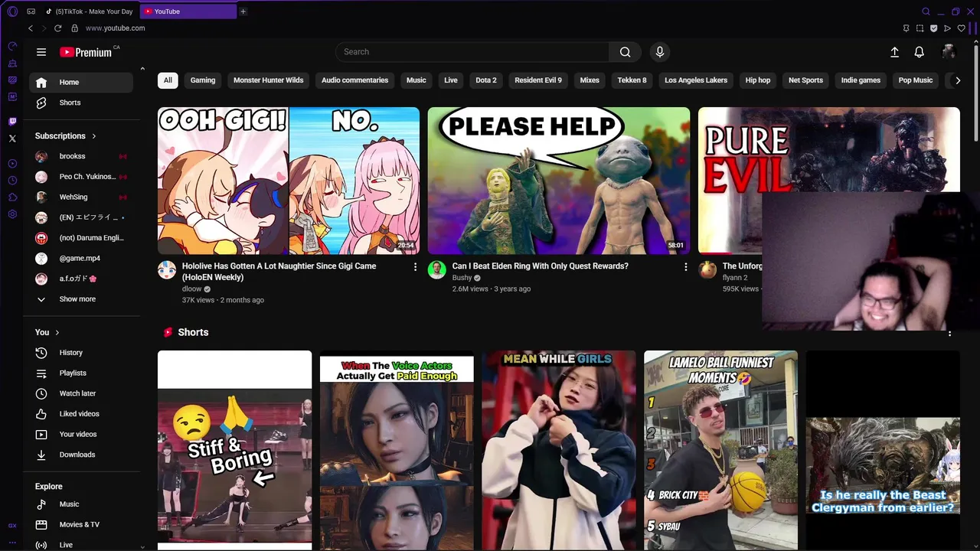Click the padlock site info icon

pyautogui.click(x=74, y=28)
